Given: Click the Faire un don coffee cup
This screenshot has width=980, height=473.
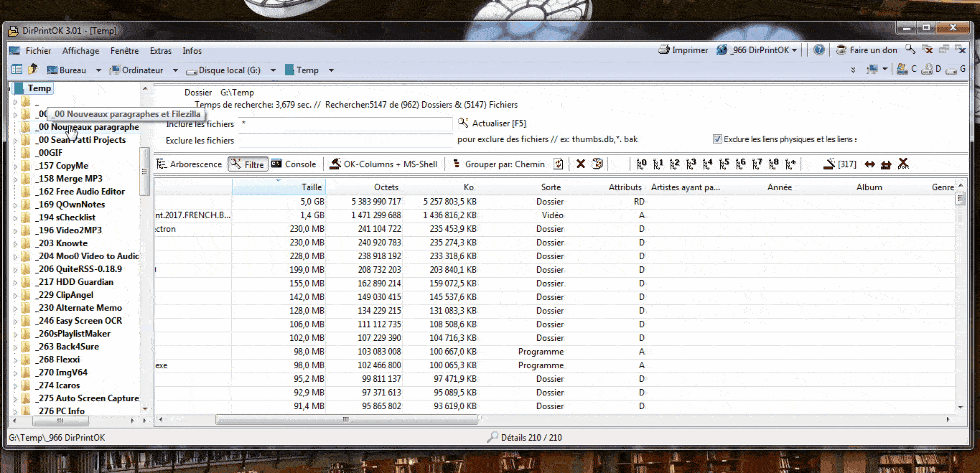Looking at the screenshot, I should pyautogui.click(x=842, y=51).
